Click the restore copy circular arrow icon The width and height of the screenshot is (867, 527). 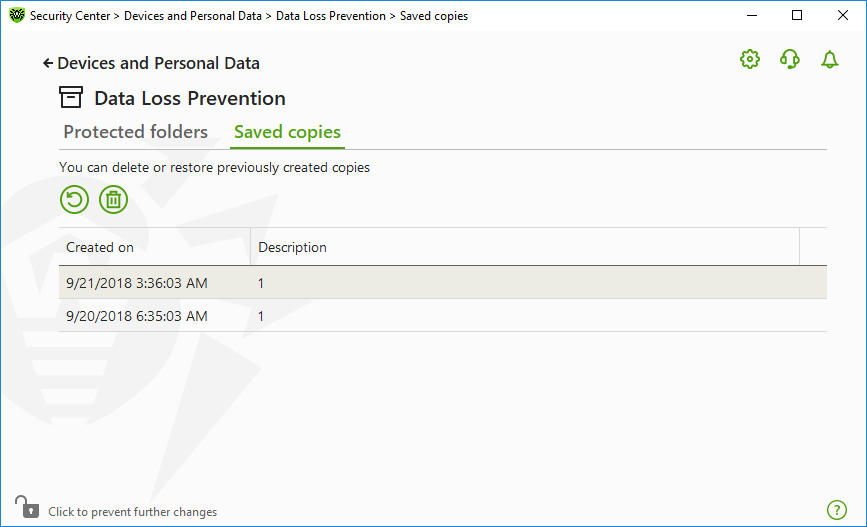pyautogui.click(x=74, y=200)
